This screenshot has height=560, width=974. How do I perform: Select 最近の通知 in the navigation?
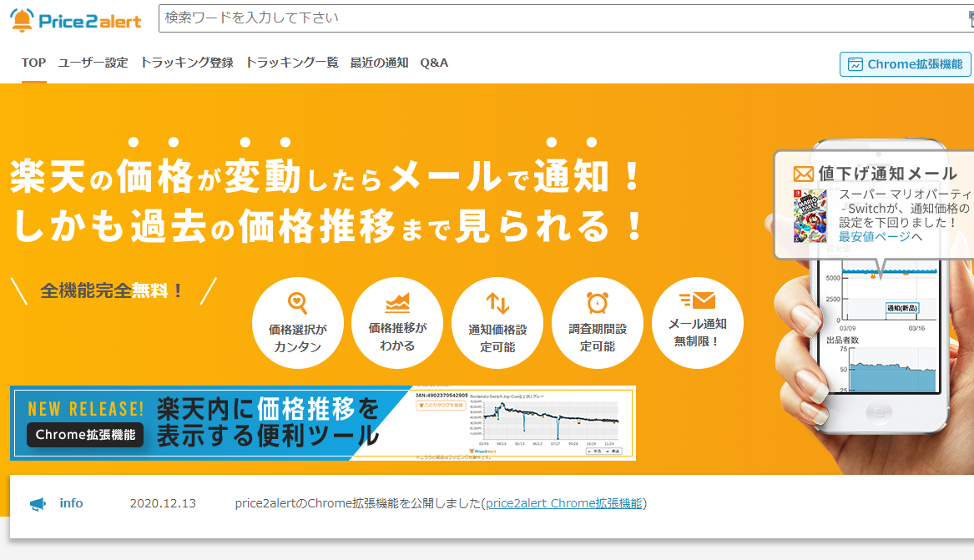[380, 63]
